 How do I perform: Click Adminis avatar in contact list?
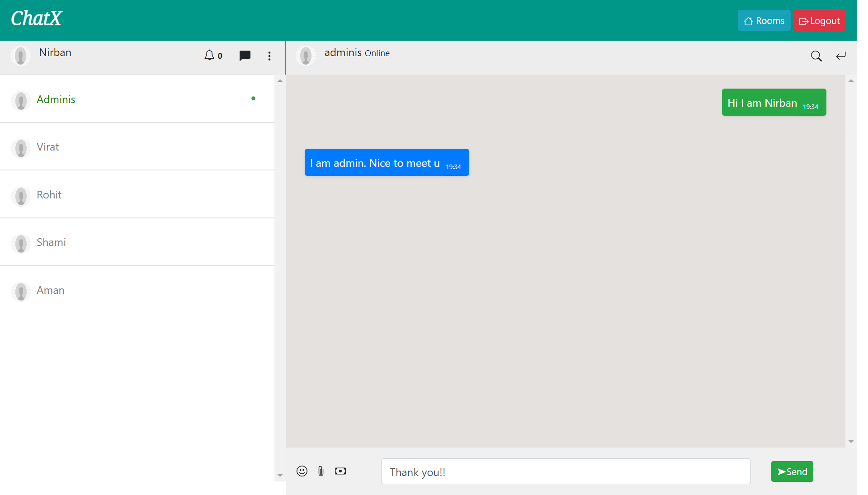pyautogui.click(x=21, y=100)
